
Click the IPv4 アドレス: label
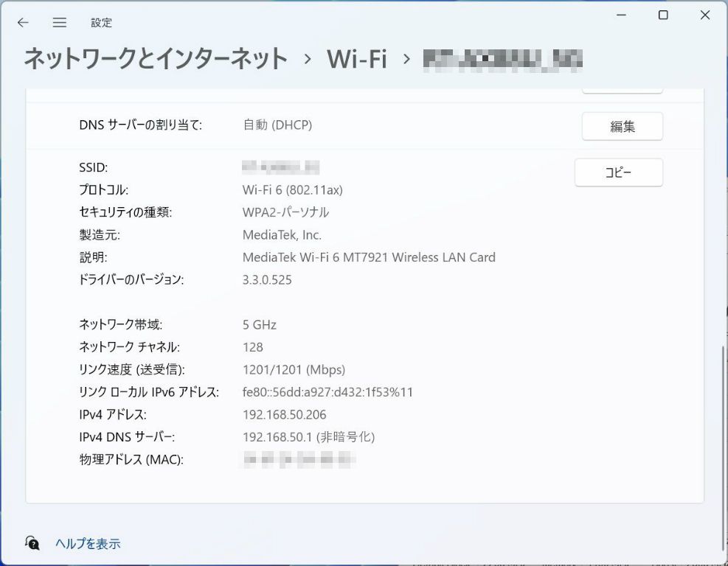point(113,415)
